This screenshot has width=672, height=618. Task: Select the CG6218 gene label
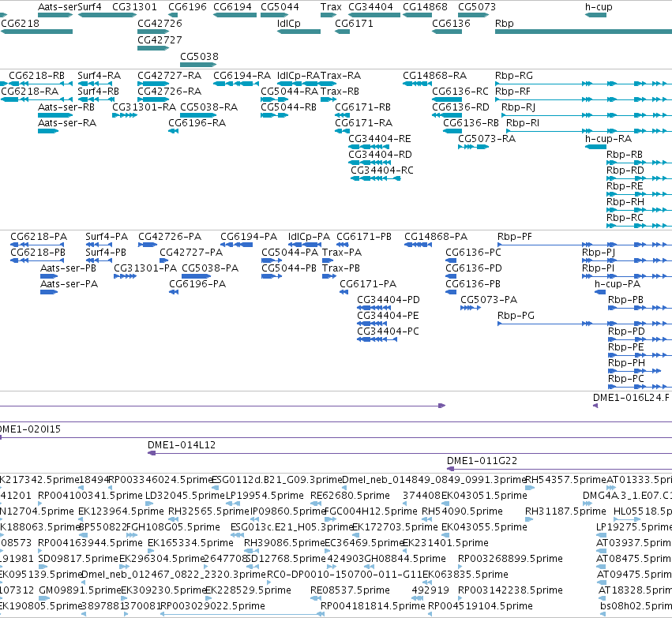pyautogui.click(x=21, y=24)
